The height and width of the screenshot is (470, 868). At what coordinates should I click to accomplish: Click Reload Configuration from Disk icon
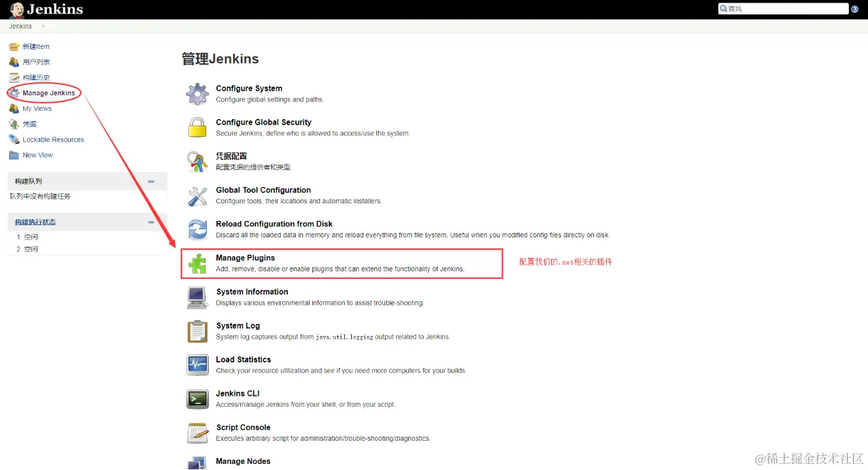point(197,230)
